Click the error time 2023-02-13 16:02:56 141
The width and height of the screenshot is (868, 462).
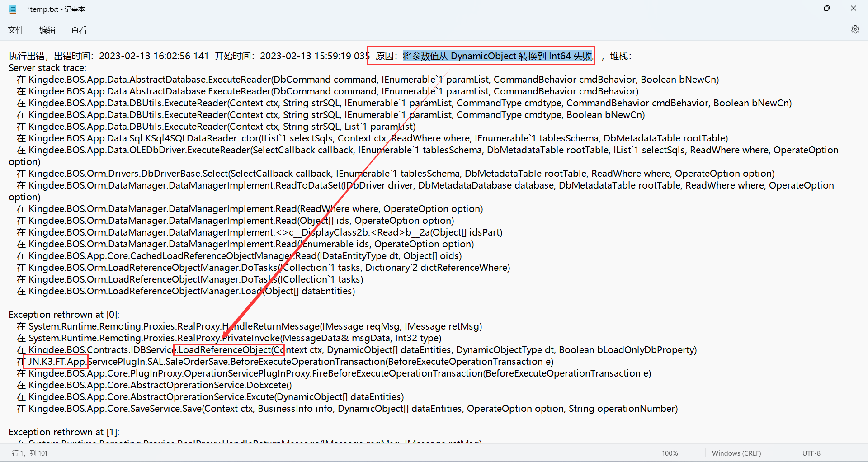[154, 56]
